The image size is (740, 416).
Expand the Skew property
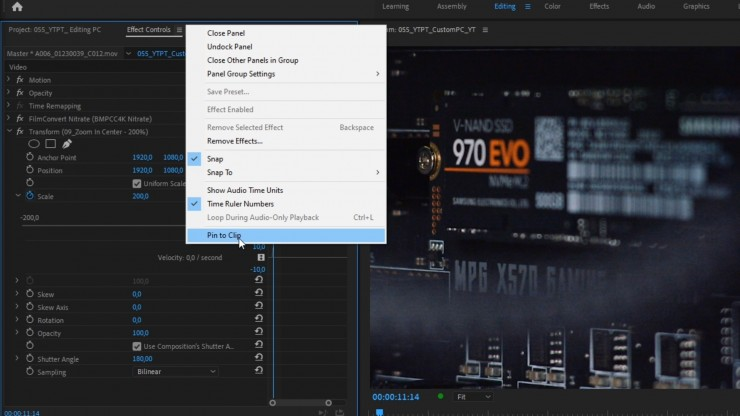pos(17,294)
